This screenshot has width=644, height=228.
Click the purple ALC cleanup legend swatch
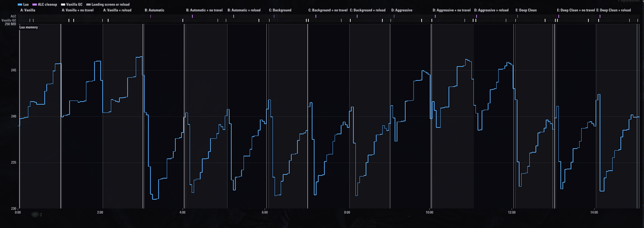point(34,5)
